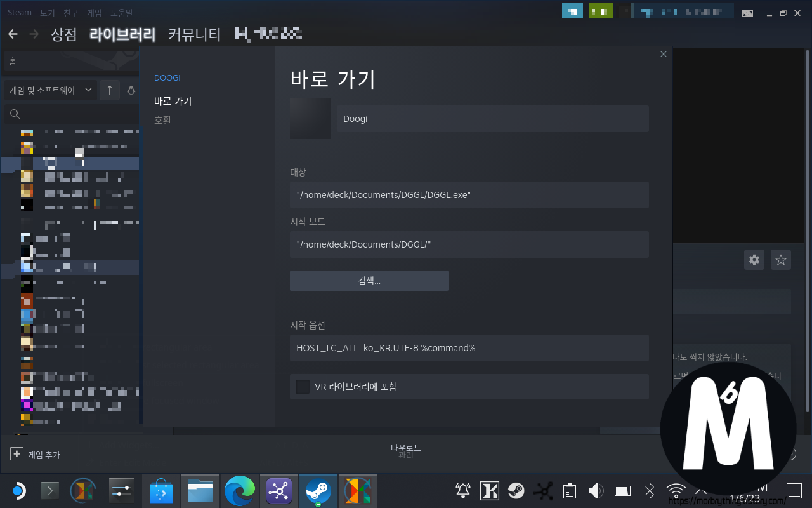Edit shortcut name field Doogi
Image resolution: width=812 pixels, height=508 pixels.
pos(492,119)
